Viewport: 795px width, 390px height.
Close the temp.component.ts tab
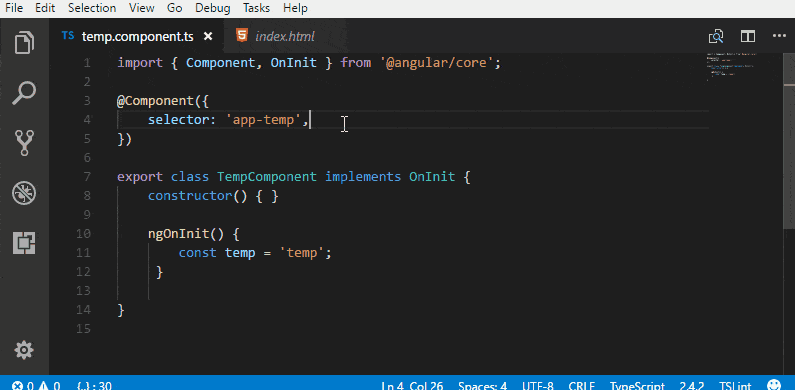pos(208,37)
